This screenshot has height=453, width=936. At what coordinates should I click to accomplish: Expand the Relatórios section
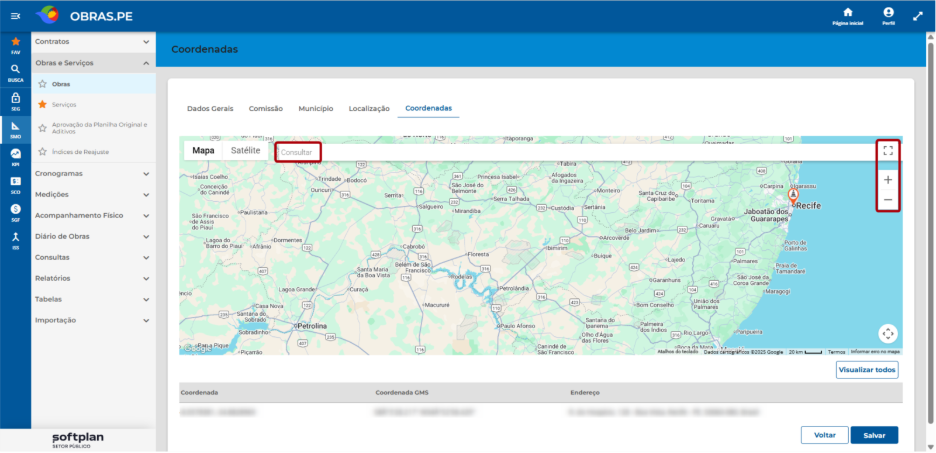93,278
